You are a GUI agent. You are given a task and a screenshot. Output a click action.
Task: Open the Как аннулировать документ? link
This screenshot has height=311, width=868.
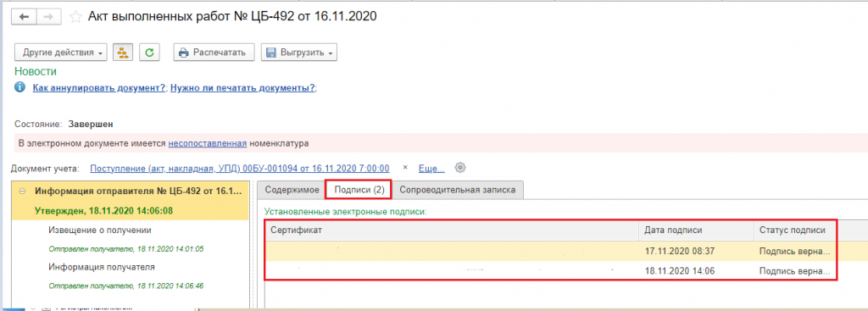(x=99, y=87)
